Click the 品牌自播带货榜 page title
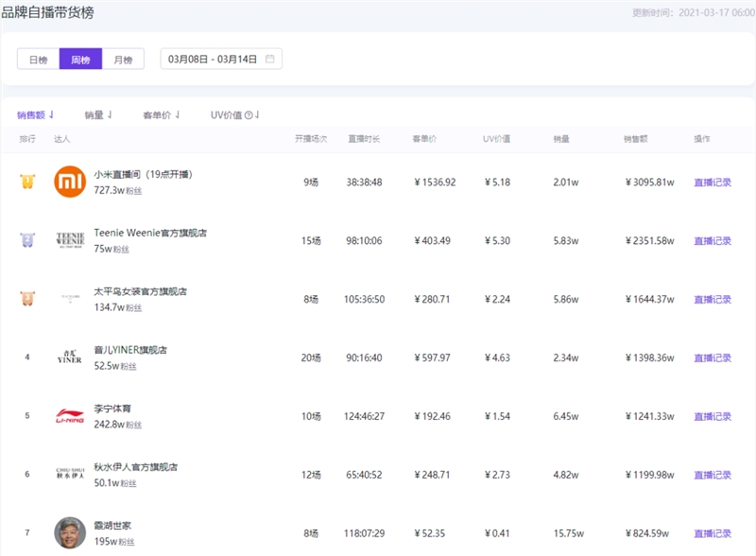Image resolution: width=756 pixels, height=556 pixels. 47,12
